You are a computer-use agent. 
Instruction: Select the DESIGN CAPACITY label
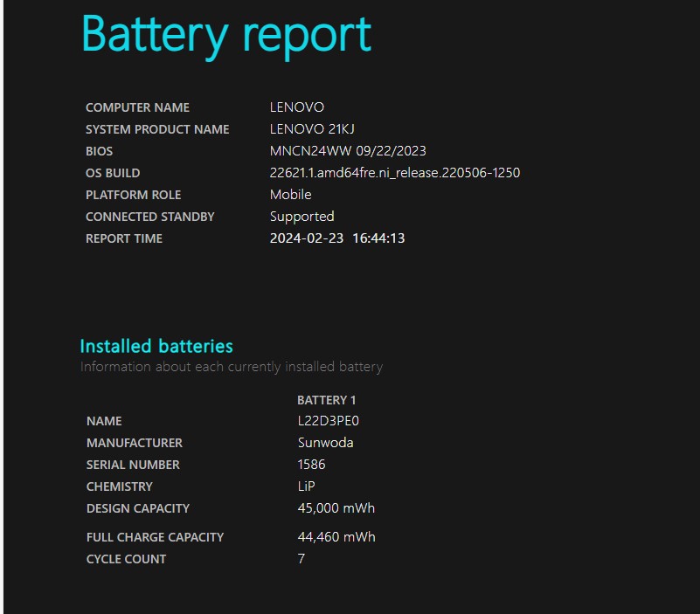coord(138,508)
